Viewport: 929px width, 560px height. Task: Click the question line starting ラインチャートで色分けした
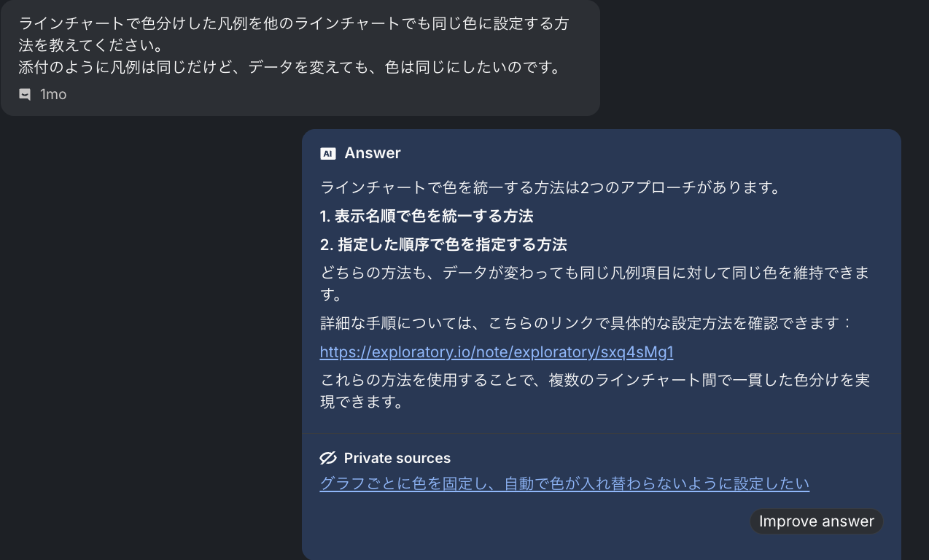(x=294, y=23)
